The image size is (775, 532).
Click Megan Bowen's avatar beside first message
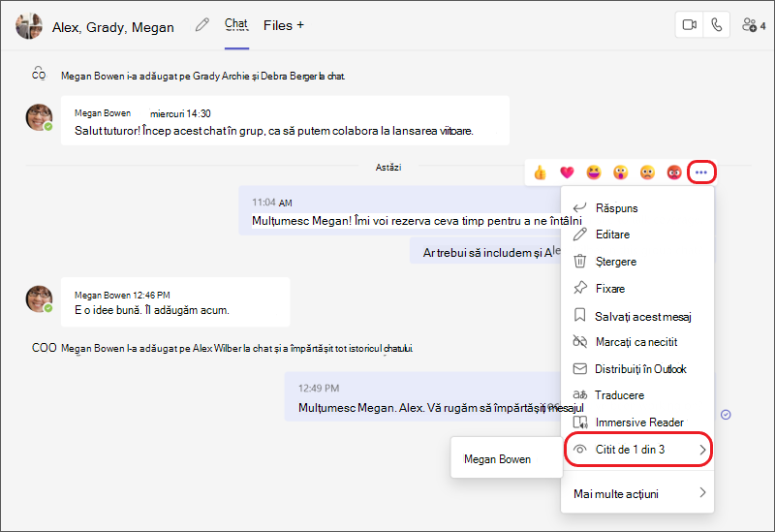pyautogui.click(x=39, y=117)
